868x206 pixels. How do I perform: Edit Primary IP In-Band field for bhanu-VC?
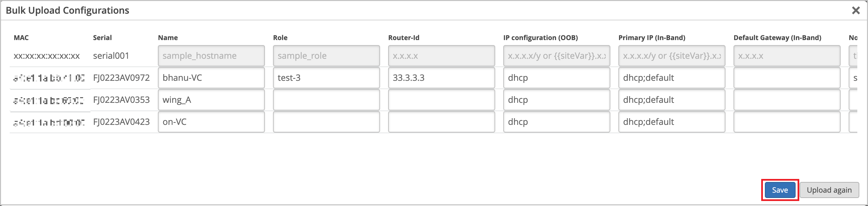click(671, 78)
